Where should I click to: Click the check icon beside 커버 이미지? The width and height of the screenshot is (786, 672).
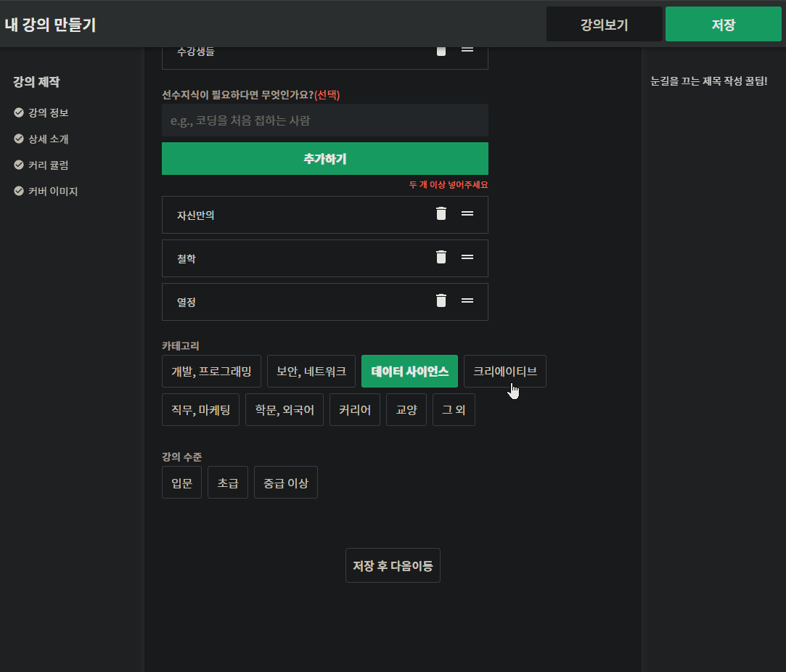19,191
